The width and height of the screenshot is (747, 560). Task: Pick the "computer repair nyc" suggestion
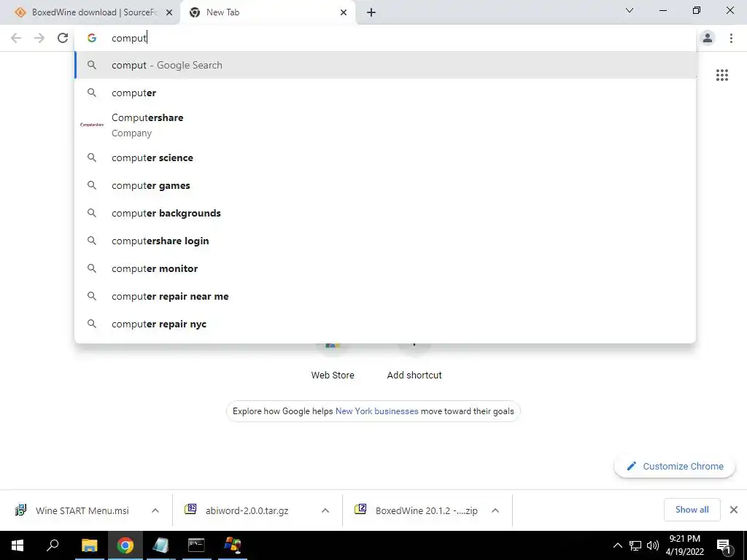click(x=385, y=324)
